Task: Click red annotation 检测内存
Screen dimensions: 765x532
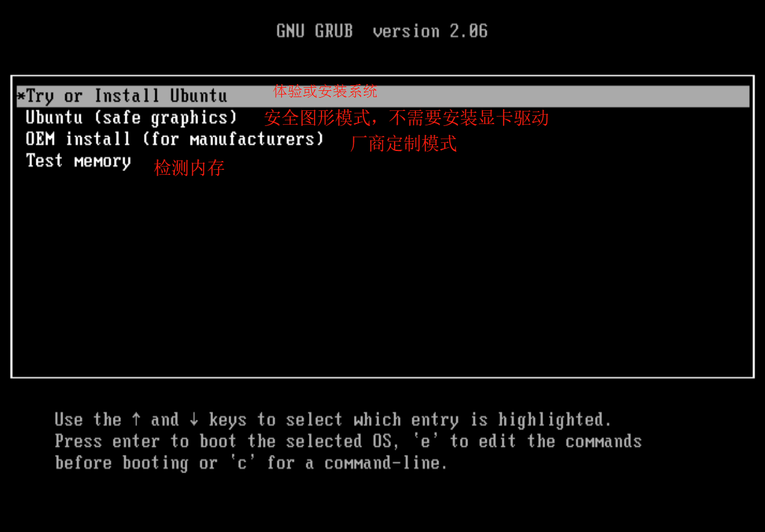Action: click(x=189, y=168)
